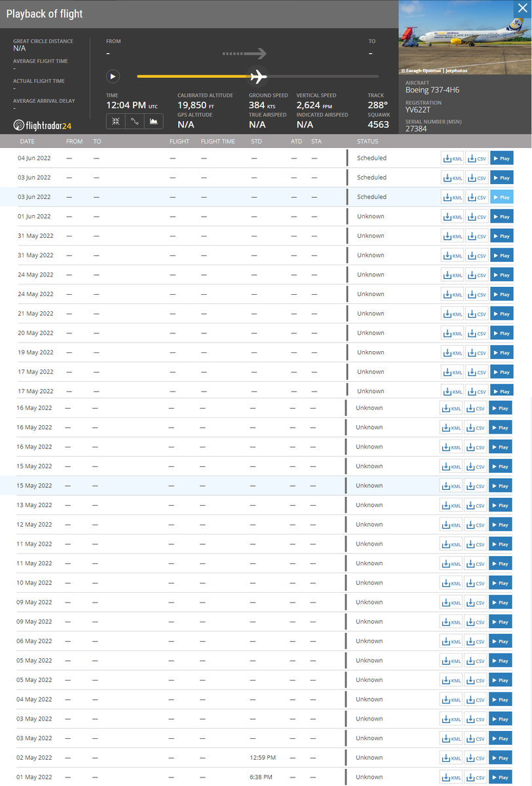Image resolution: width=532 pixels, height=786 pixels.
Task: Play the 12 May 2022 flight
Action: point(500,525)
